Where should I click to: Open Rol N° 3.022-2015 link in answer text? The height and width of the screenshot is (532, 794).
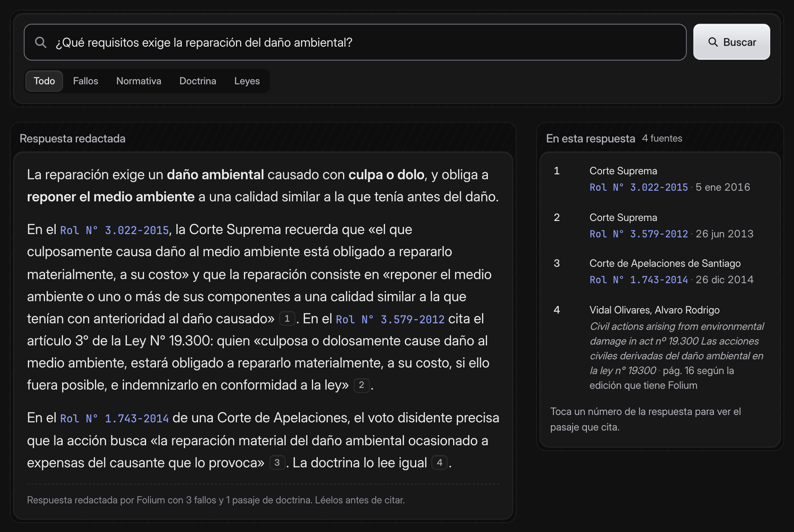(x=115, y=230)
